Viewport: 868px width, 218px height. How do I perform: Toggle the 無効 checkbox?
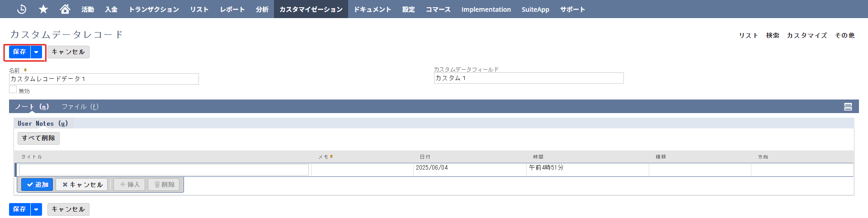(13, 90)
